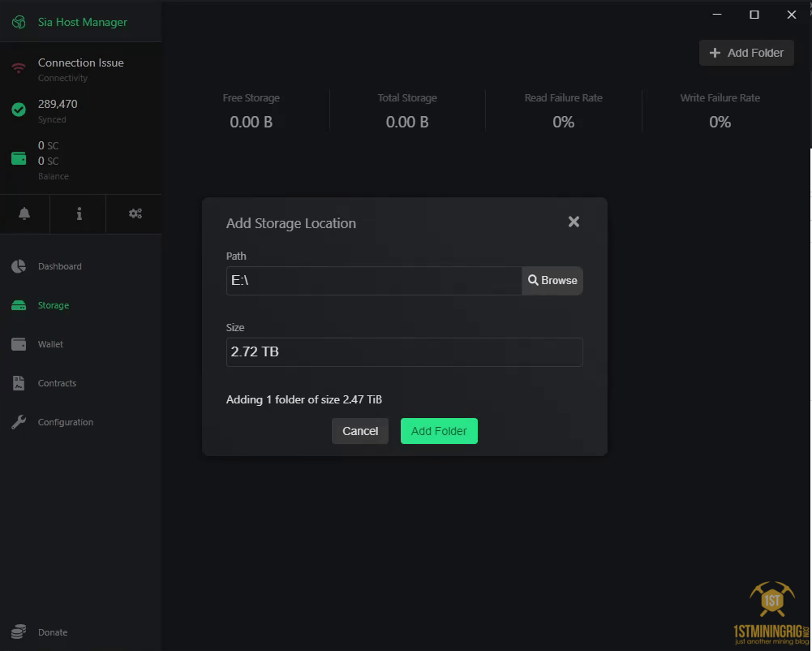
Task: Click the sidebar Wallet icon
Action: pyautogui.click(x=19, y=344)
